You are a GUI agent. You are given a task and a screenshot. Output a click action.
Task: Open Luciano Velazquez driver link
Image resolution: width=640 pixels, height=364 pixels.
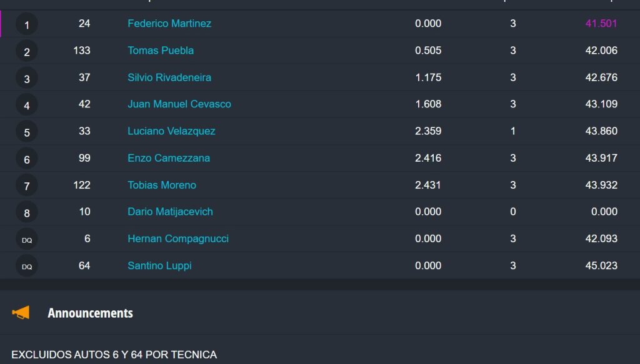(171, 131)
